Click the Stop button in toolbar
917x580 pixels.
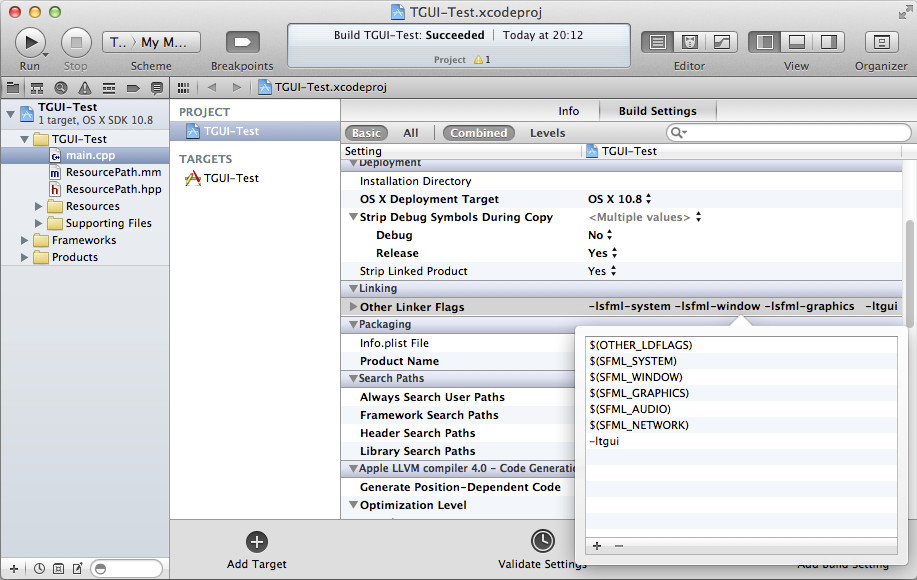76,42
